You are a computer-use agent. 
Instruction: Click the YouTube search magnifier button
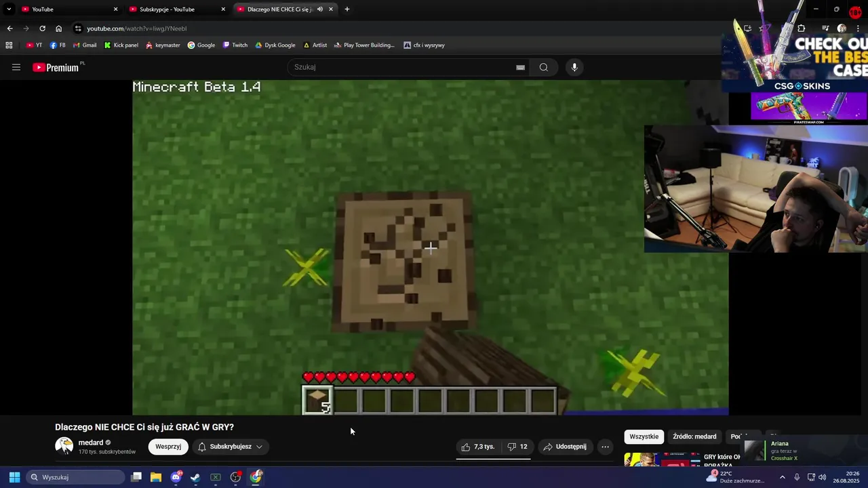(543, 67)
